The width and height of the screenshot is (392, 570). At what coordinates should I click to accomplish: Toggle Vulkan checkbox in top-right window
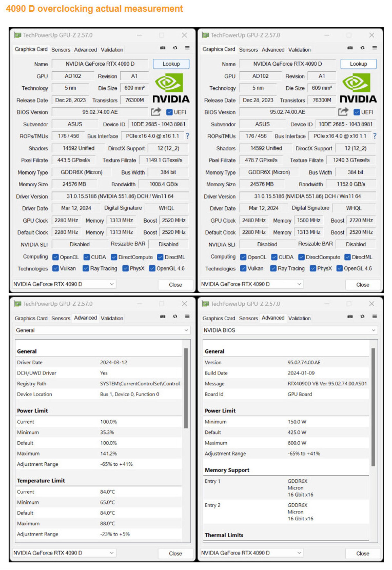(243, 268)
